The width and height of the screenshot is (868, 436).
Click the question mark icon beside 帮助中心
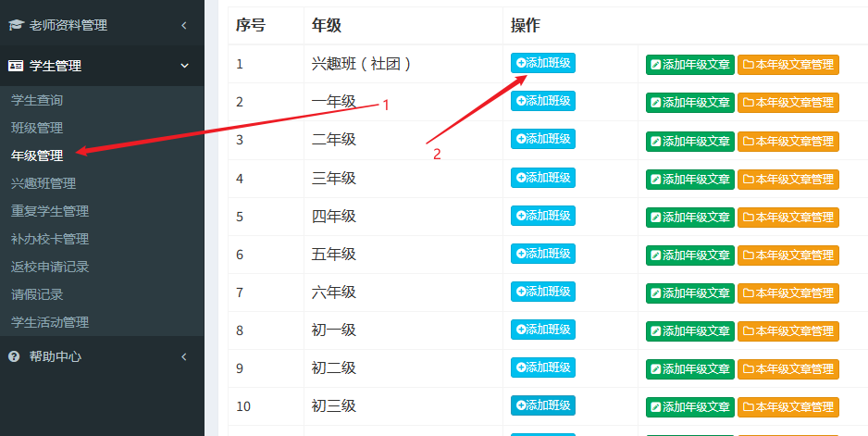[15, 356]
